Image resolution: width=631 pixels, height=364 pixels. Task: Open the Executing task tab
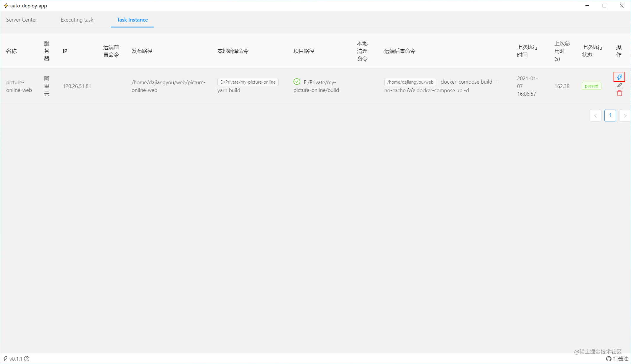77,20
